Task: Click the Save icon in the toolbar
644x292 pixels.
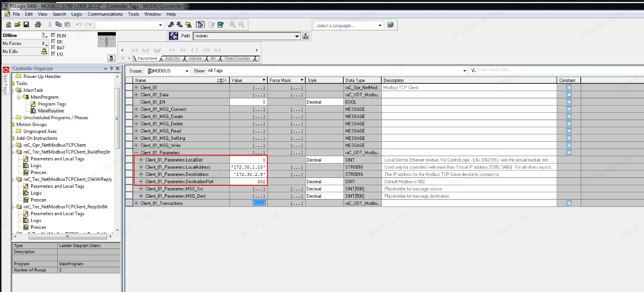Action: (x=26, y=25)
